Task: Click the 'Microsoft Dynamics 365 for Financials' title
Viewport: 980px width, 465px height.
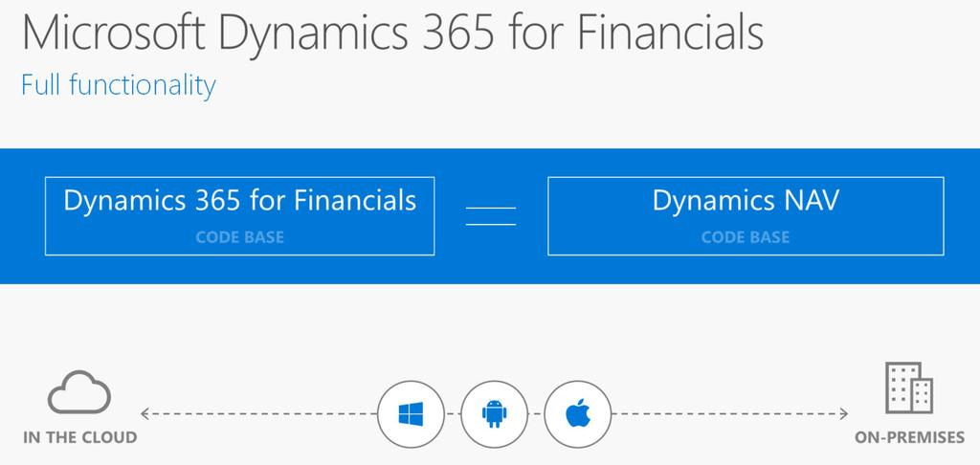Action: click(x=392, y=33)
